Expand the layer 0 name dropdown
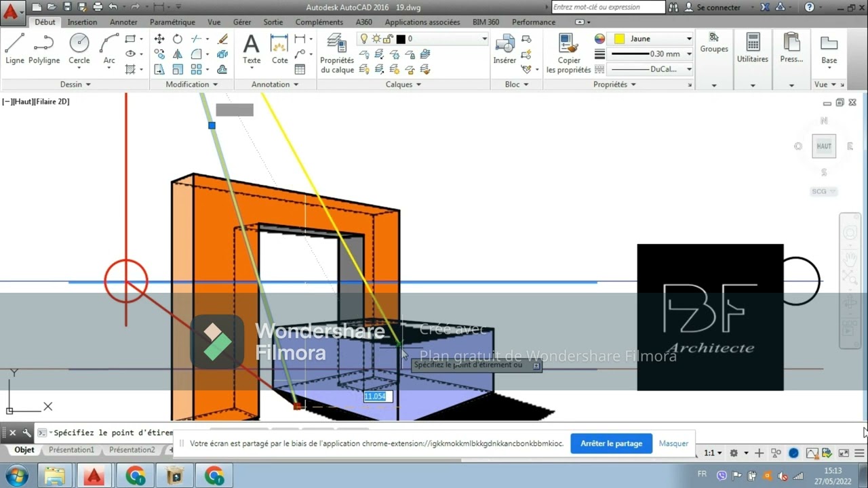 (x=484, y=39)
